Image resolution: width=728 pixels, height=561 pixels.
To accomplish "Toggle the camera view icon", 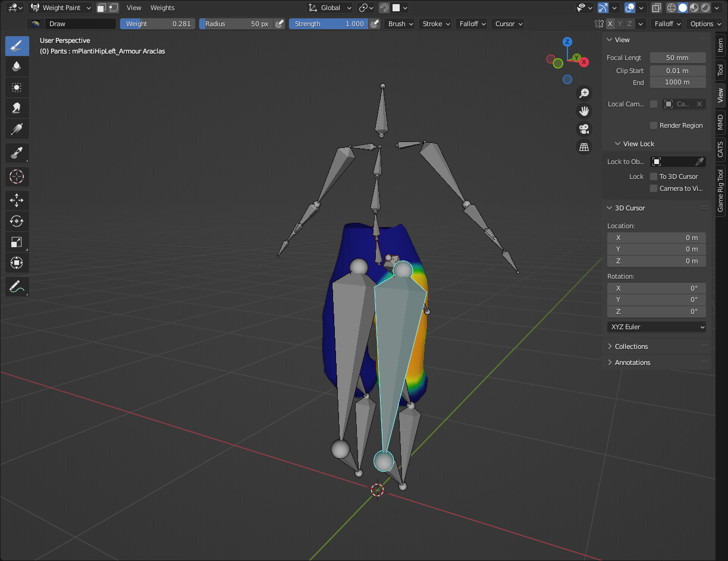I will [x=584, y=128].
